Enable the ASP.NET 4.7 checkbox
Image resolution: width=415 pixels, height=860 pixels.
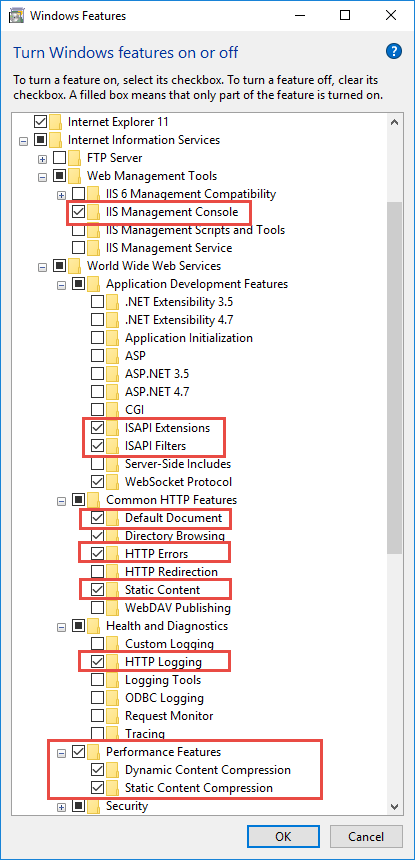[97, 392]
